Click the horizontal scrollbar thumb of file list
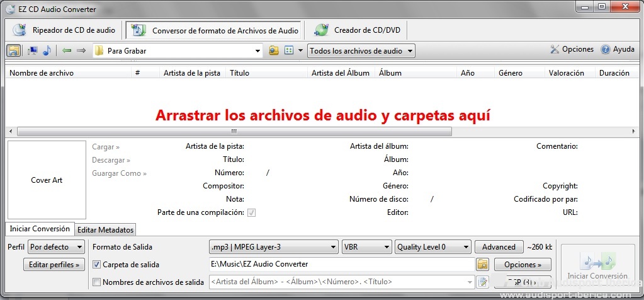This screenshot has height=300, width=644. (x=234, y=132)
